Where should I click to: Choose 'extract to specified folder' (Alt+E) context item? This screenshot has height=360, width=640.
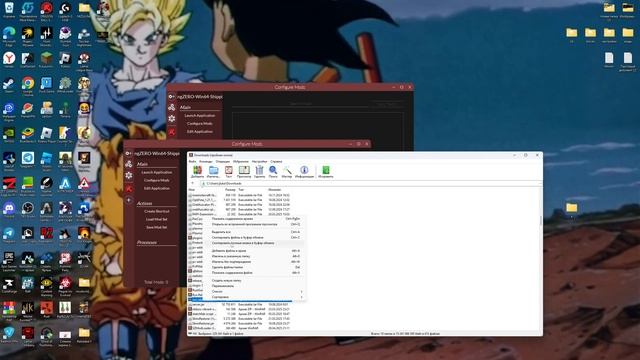256,256
